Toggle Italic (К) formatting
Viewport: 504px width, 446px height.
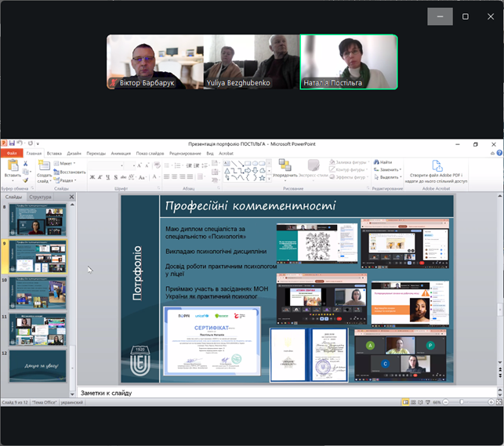point(100,177)
